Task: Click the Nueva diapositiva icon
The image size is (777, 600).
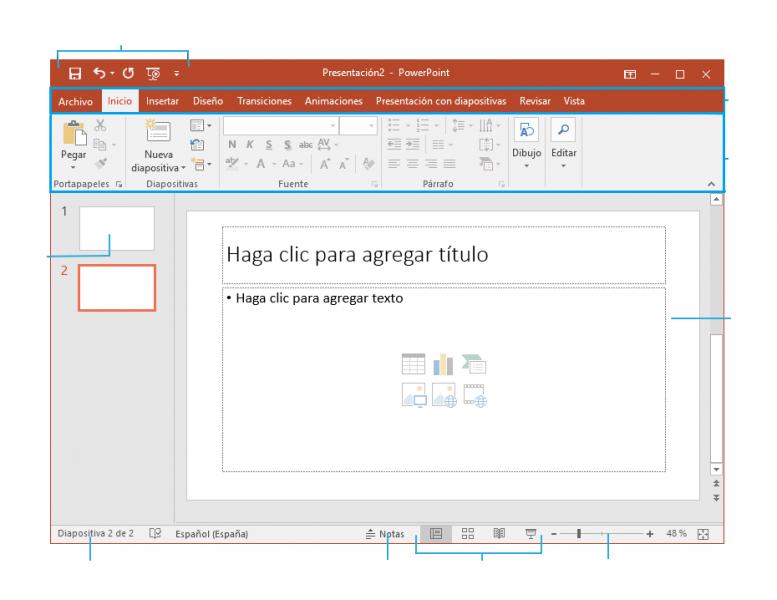Action: (x=159, y=133)
